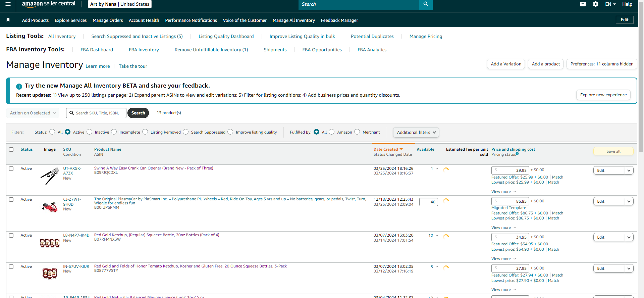Open the Action on 0 selected dropdown

33,113
